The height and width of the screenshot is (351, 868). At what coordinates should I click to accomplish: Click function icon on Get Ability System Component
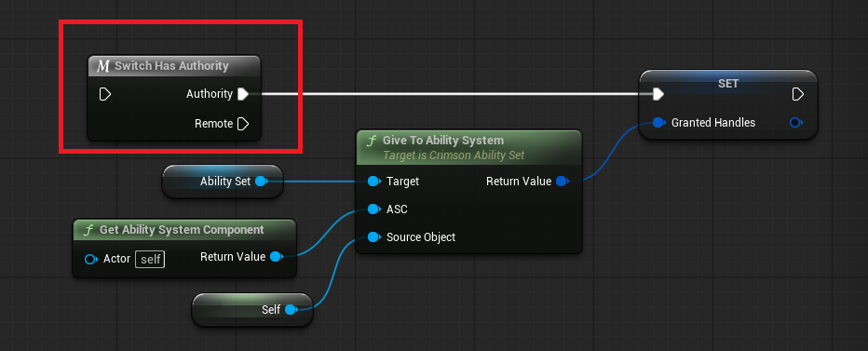[x=88, y=230]
